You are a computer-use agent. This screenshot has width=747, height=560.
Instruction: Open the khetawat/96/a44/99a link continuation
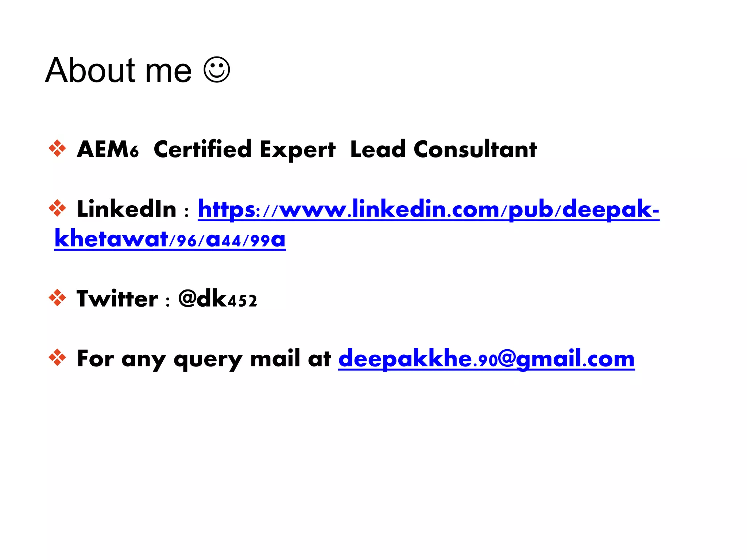coord(170,240)
